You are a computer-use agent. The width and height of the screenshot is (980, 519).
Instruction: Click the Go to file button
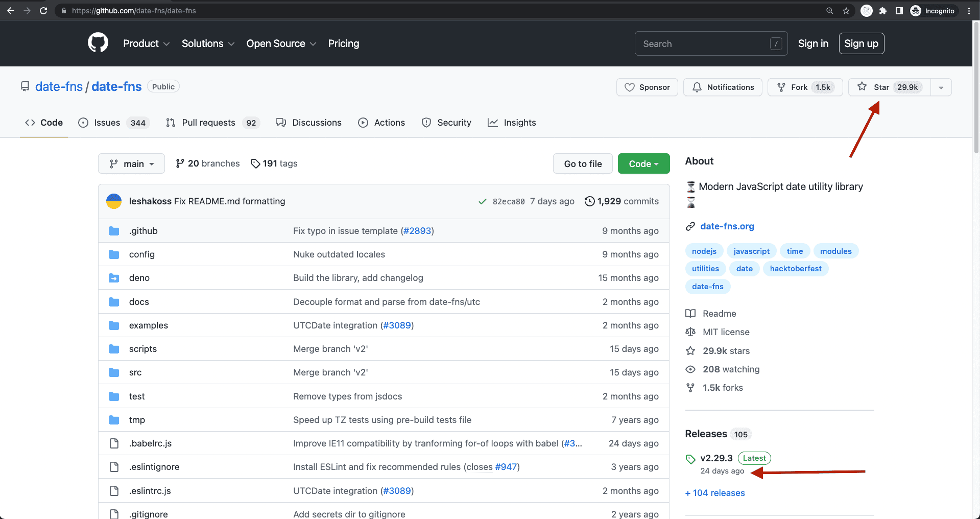(583, 164)
